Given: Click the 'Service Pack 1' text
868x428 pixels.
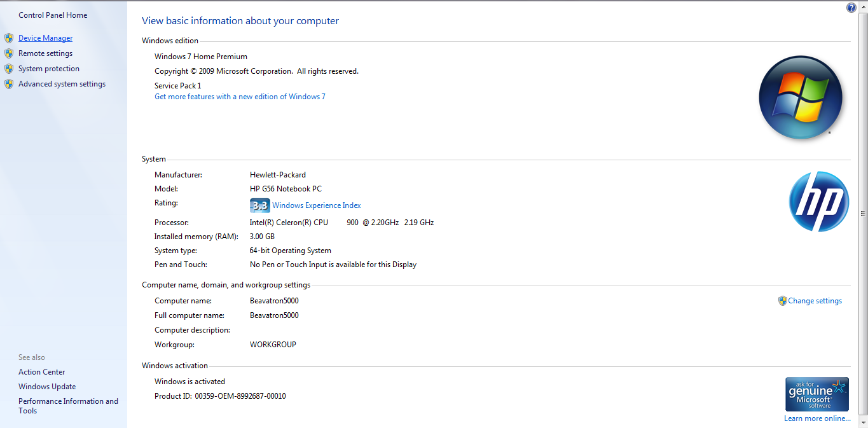Looking at the screenshot, I should [x=177, y=86].
